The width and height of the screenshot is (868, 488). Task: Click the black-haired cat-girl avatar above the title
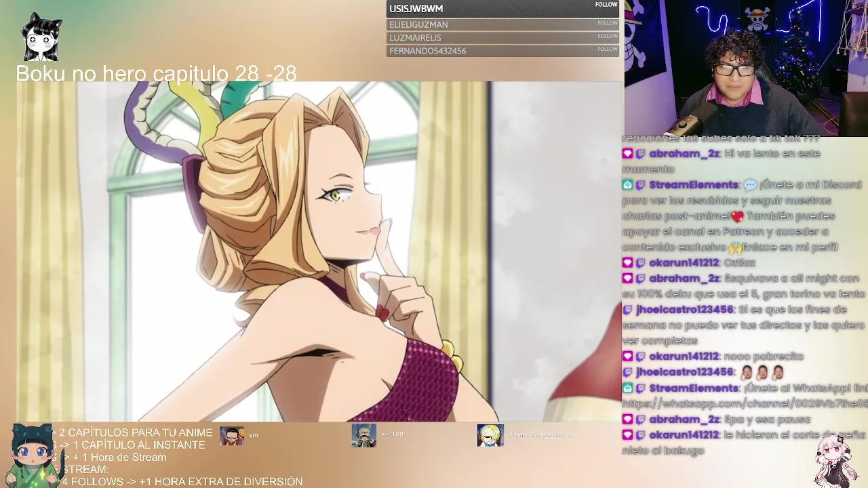coord(41,37)
